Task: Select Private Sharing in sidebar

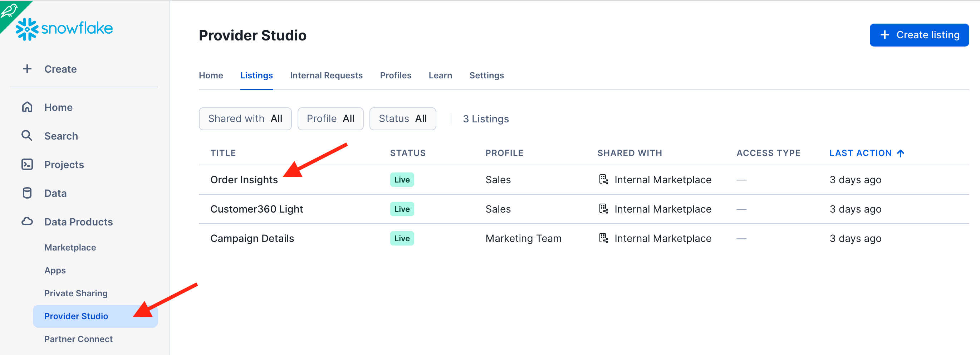Action: (x=76, y=293)
